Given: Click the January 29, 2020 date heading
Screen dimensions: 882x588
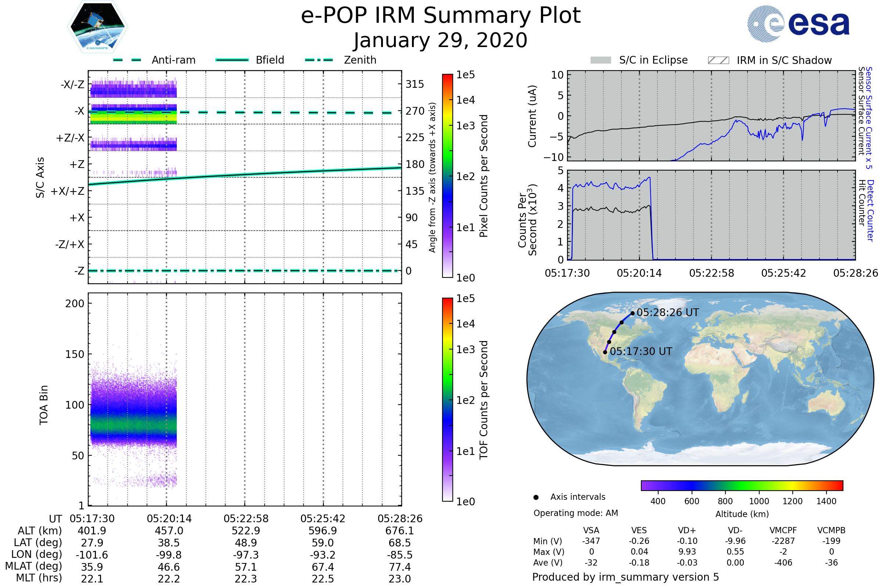Looking at the screenshot, I should pos(441,40).
